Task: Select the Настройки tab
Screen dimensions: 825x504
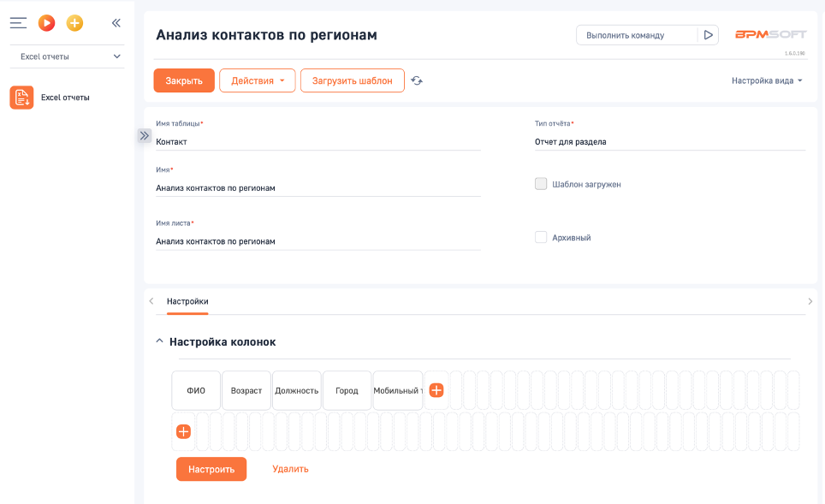Action: pos(187,301)
